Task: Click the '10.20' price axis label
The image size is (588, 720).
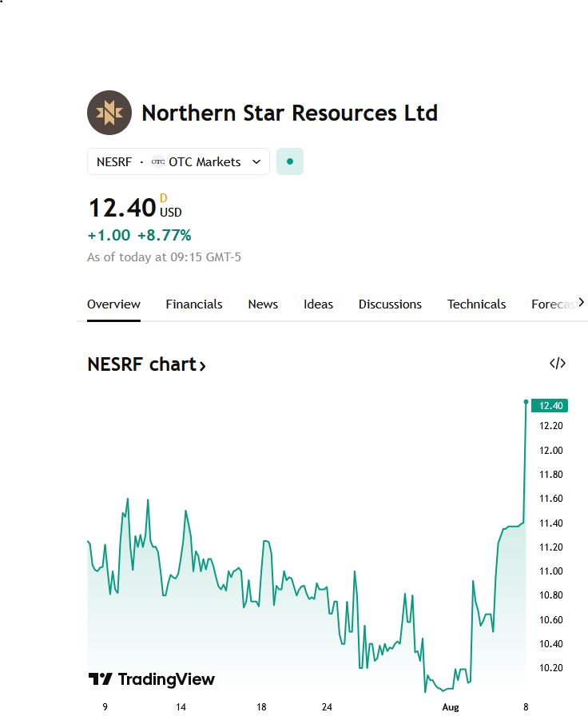Action: click(x=550, y=667)
